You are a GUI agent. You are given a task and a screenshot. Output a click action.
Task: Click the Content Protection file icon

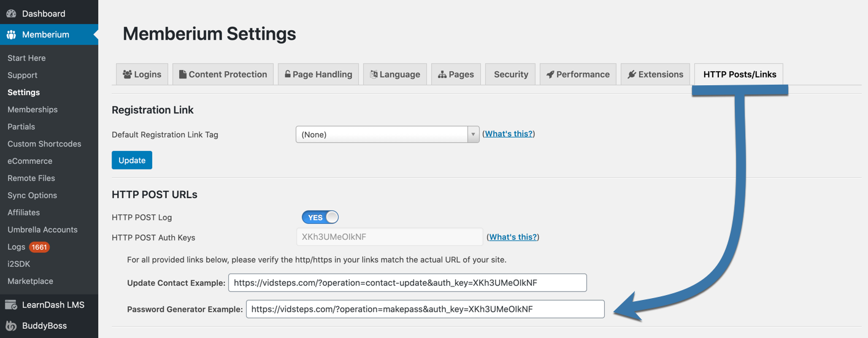(183, 74)
